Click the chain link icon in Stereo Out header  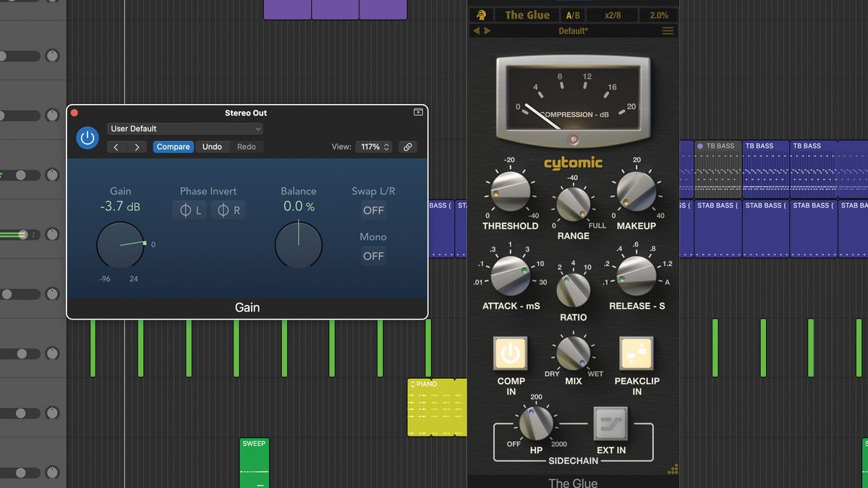coord(407,146)
